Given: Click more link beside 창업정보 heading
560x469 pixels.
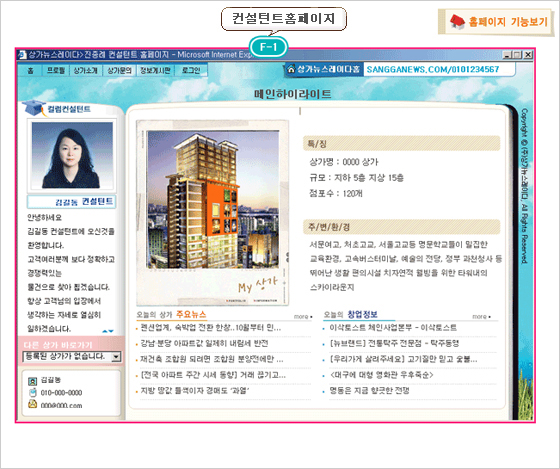Looking at the screenshot, I should point(481,316).
